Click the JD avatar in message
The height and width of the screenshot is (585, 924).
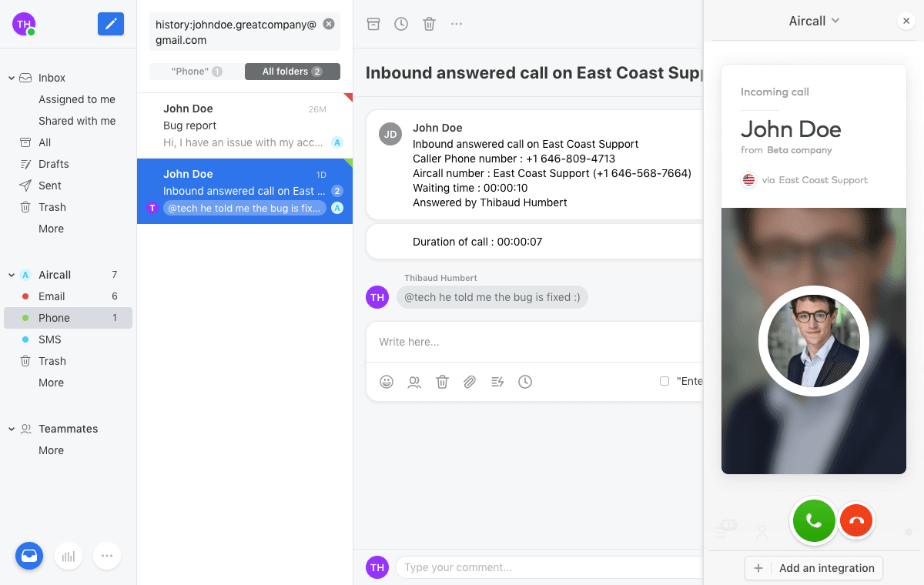point(390,134)
